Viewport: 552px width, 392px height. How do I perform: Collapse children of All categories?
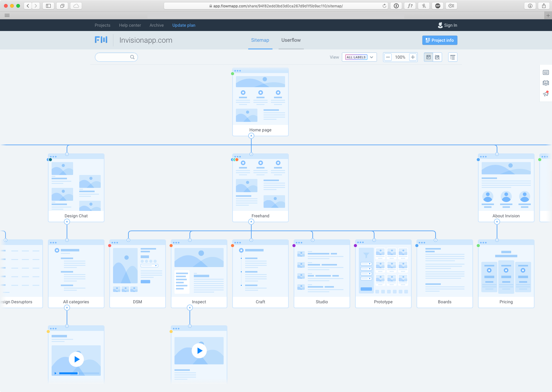[67, 308]
